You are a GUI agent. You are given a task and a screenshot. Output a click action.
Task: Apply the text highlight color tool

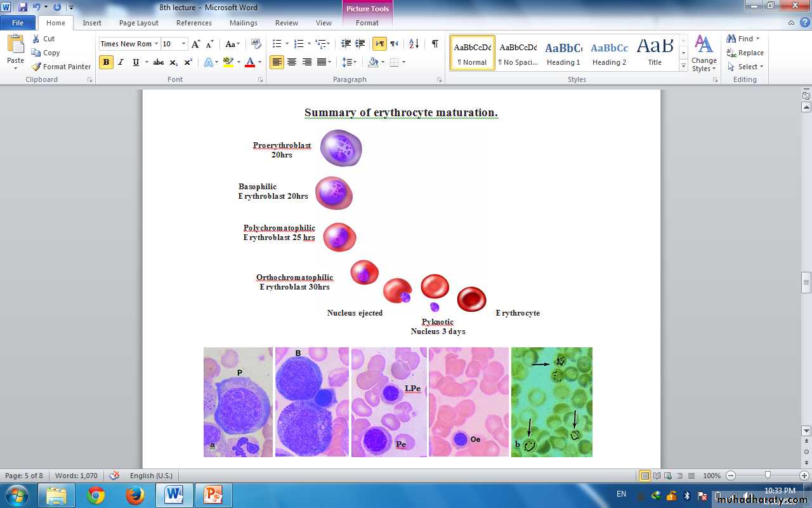point(228,62)
